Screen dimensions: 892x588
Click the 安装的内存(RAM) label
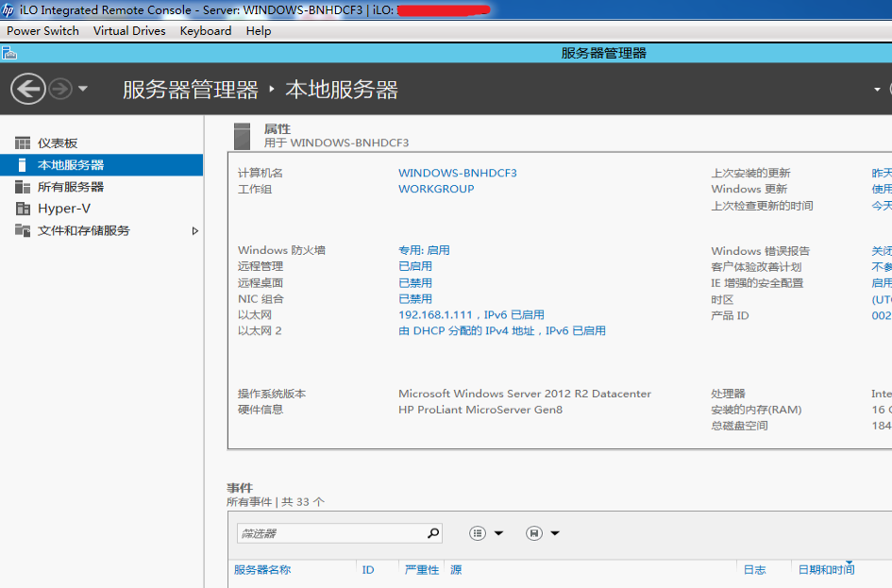(x=756, y=410)
